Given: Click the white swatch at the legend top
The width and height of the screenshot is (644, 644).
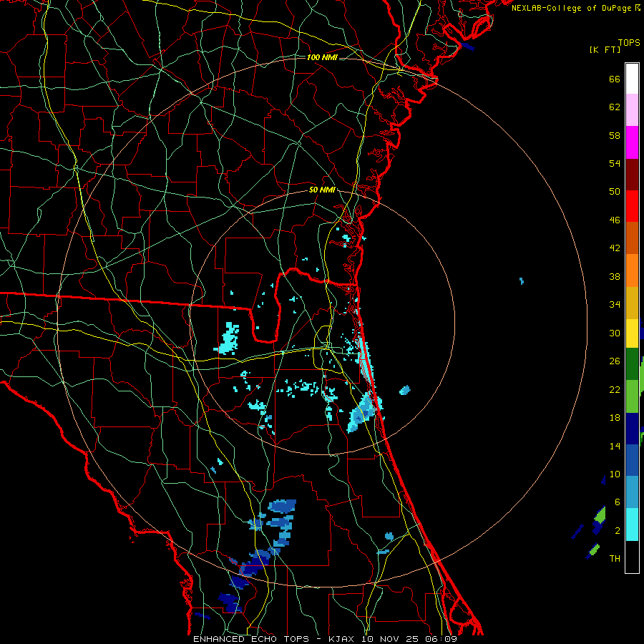Looking at the screenshot, I should click(632, 79).
